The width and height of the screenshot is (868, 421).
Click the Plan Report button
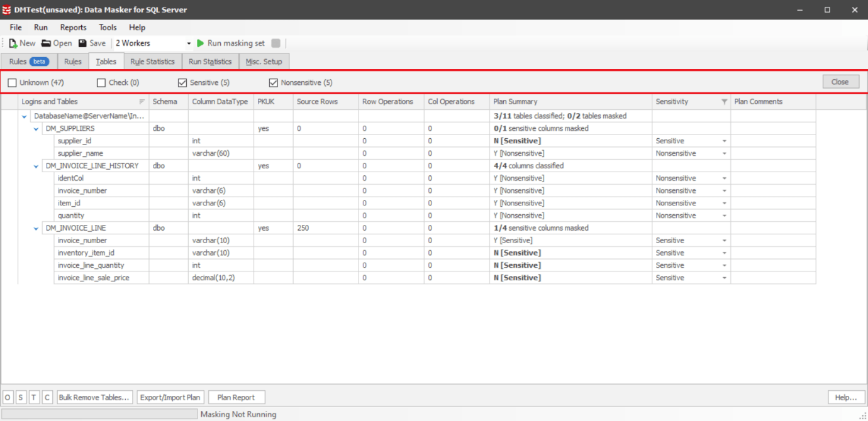(x=236, y=396)
